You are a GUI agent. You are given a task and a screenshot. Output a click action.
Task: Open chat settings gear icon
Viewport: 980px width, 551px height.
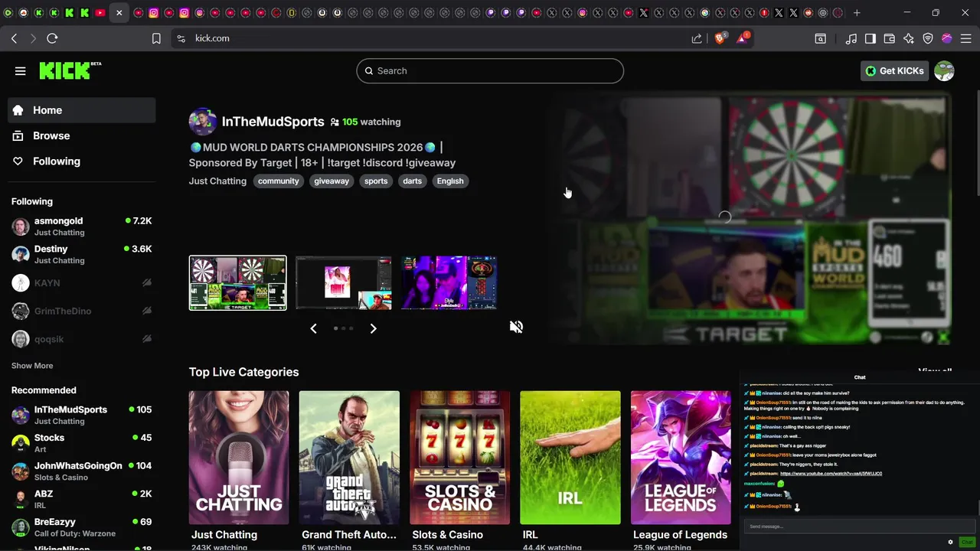(x=951, y=542)
